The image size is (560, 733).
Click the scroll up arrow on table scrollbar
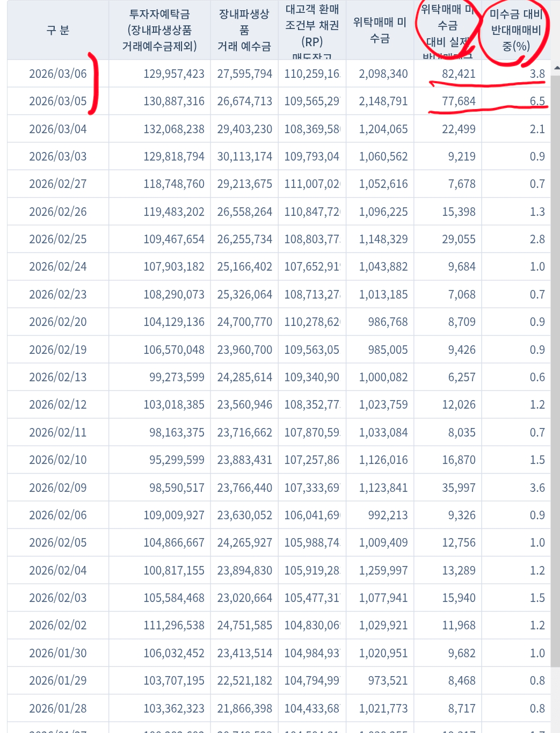556,68
